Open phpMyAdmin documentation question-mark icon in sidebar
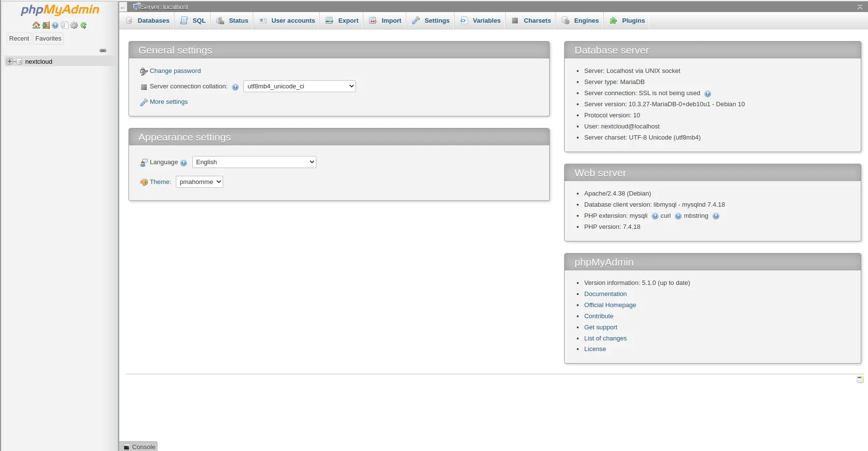Viewport: 868px width, 451px height. [x=55, y=25]
